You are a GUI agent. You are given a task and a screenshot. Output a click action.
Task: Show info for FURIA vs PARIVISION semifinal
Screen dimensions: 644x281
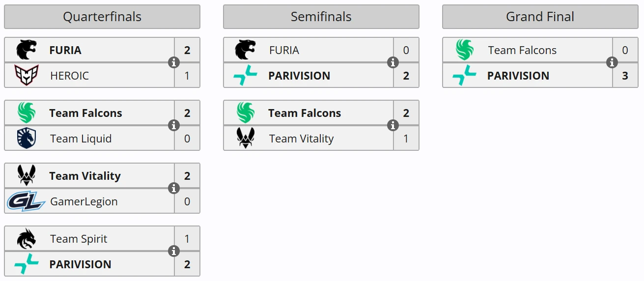tap(392, 62)
